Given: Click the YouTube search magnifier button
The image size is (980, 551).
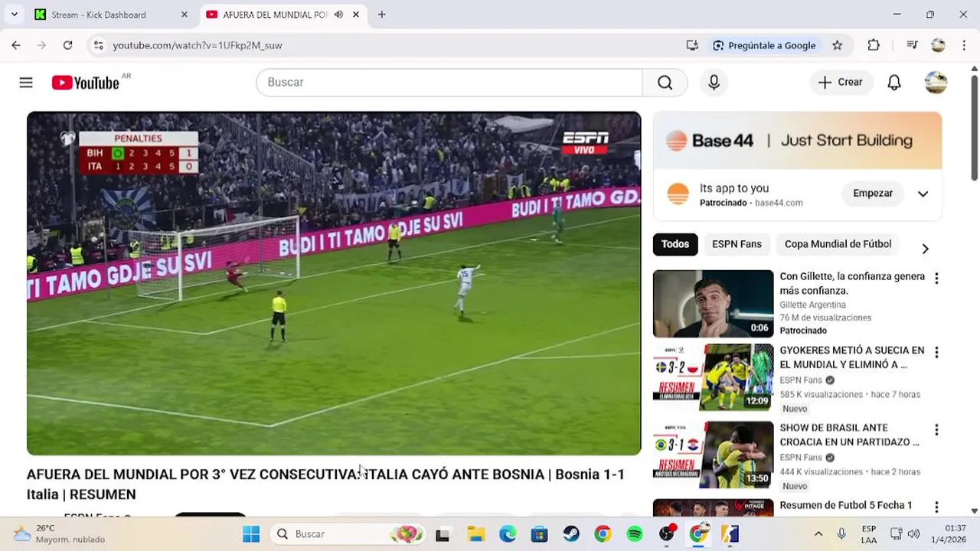Looking at the screenshot, I should pyautogui.click(x=665, y=82).
